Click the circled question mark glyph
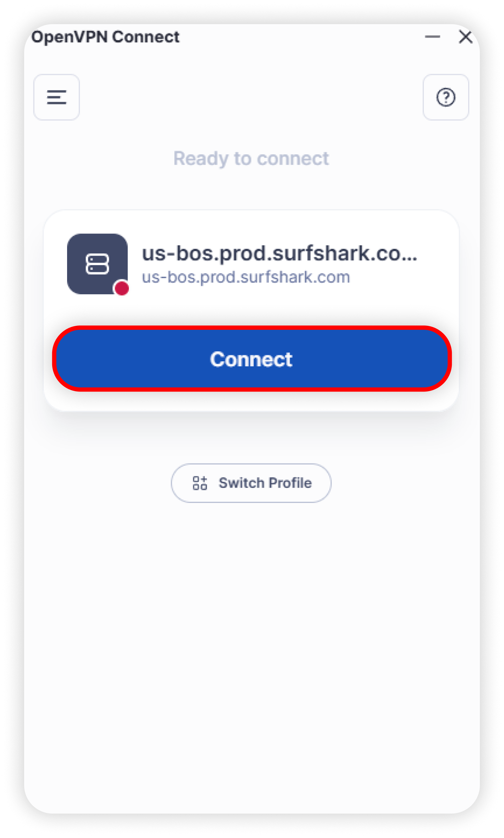This screenshot has width=504, height=838. (446, 97)
